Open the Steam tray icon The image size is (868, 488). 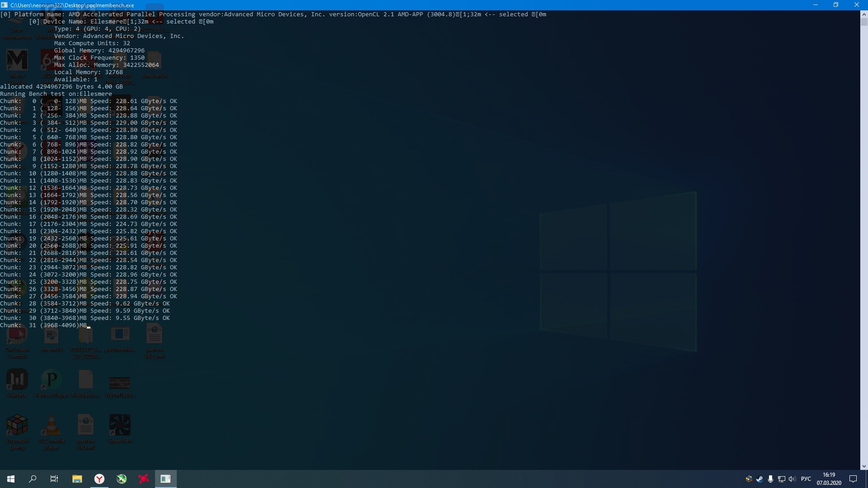click(x=760, y=479)
